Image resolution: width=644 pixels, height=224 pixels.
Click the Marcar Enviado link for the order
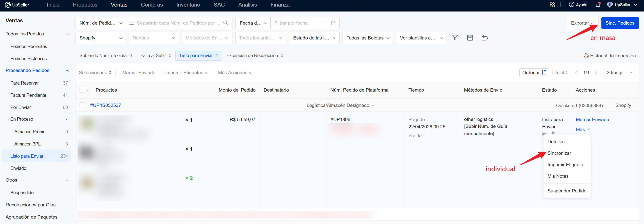[x=592, y=120]
